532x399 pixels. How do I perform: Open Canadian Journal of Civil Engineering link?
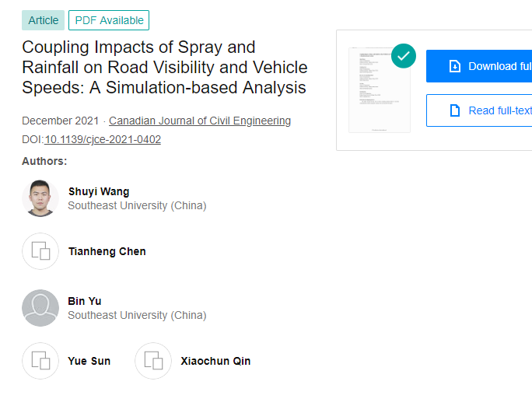pyautogui.click(x=200, y=121)
